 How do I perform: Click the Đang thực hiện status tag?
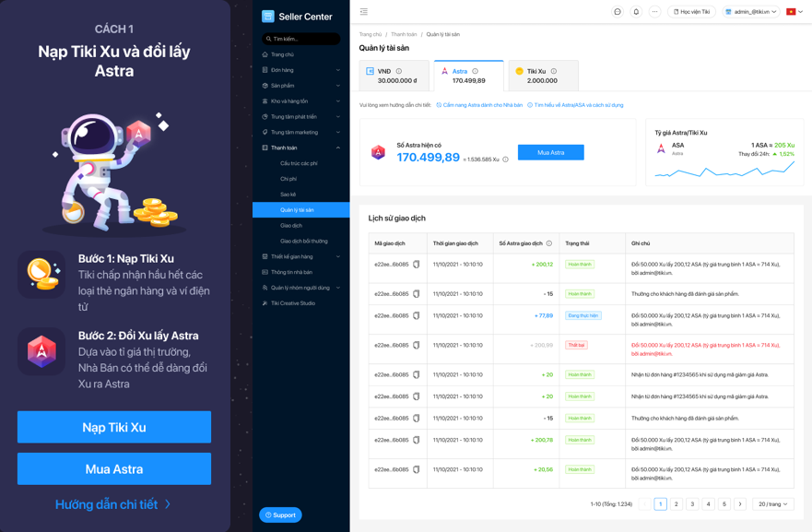pyautogui.click(x=583, y=315)
